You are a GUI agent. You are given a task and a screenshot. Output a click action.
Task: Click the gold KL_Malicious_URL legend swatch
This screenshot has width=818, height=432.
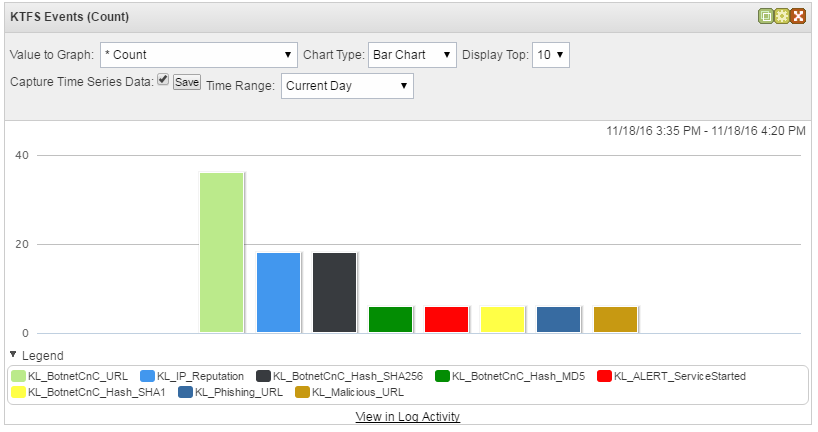302,392
